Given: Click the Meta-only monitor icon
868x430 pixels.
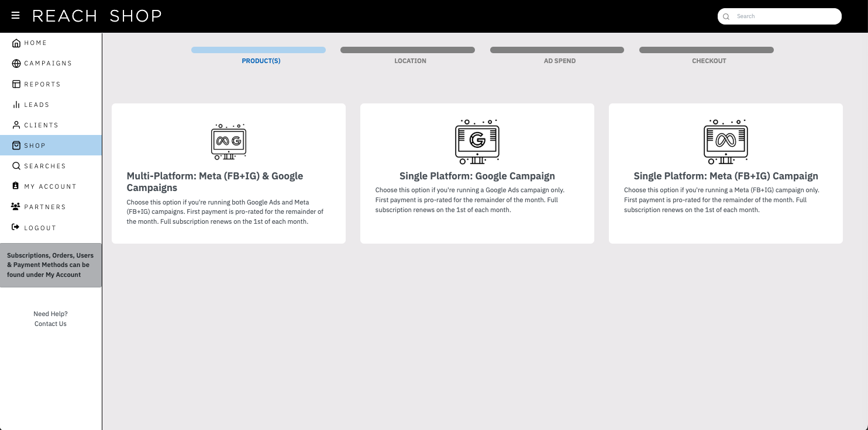Looking at the screenshot, I should coord(726,142).
